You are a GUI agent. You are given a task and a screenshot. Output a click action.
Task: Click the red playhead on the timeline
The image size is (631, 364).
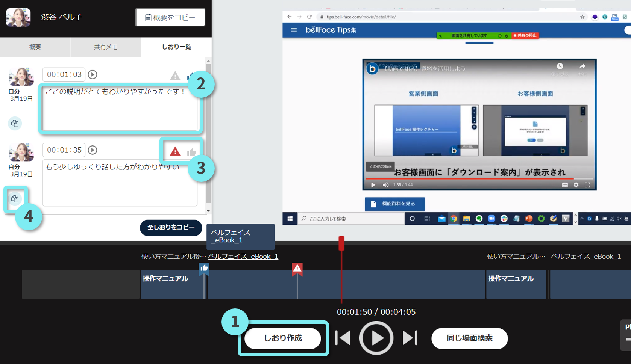(x=341, y=243)
